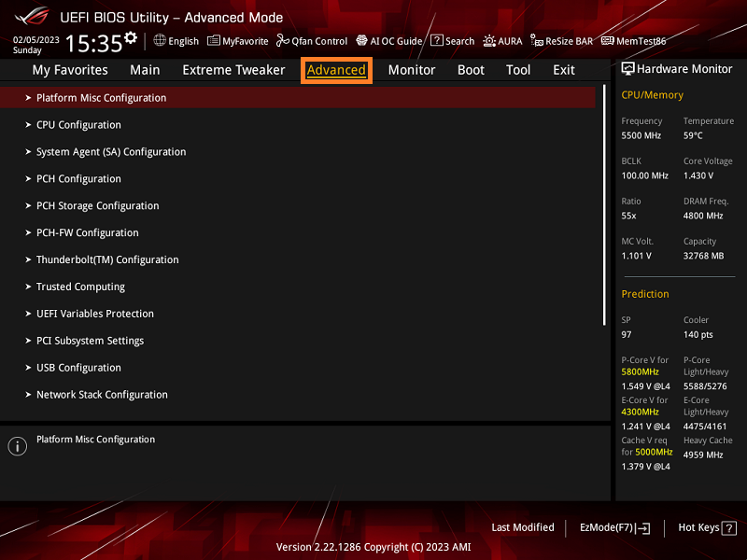This screenshot has width=747, height=560.
Task: Open the Tool tab
Action: (x=518, y=70)
